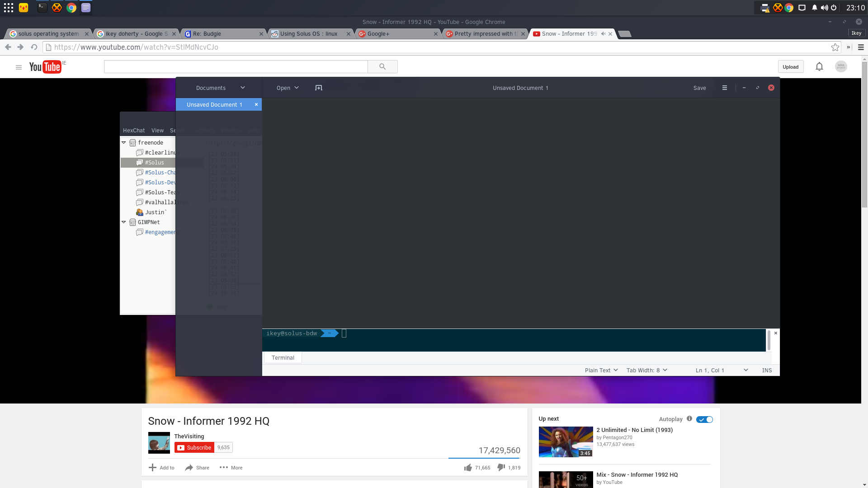This screenshot has height=488, width=868.
Task: Bookmark this page with the star icon
Action: [x=835, y=47]
